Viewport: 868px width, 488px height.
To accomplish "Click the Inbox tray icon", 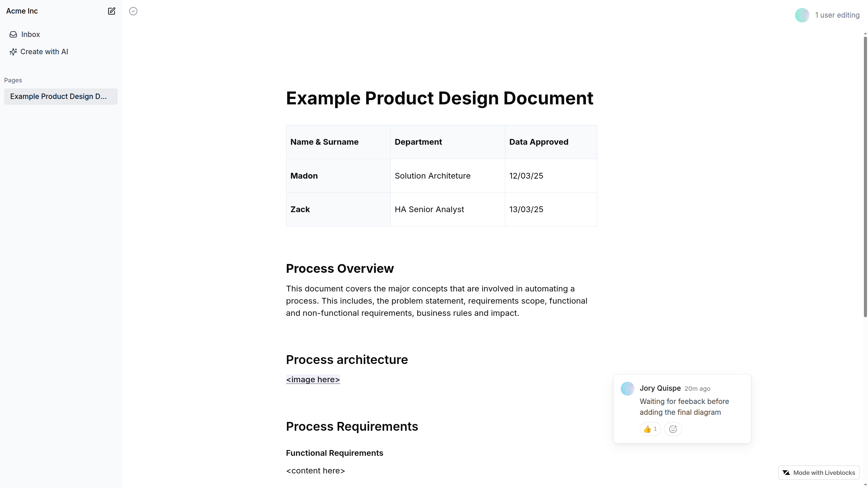I will (13, 34).
